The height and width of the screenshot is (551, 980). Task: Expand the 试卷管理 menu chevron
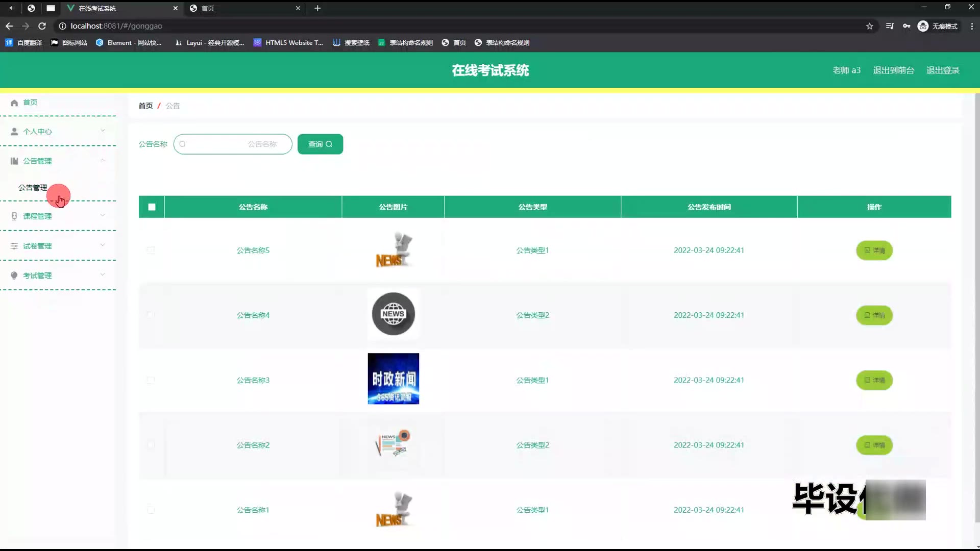pyautogui.click(x=103, y=245)
